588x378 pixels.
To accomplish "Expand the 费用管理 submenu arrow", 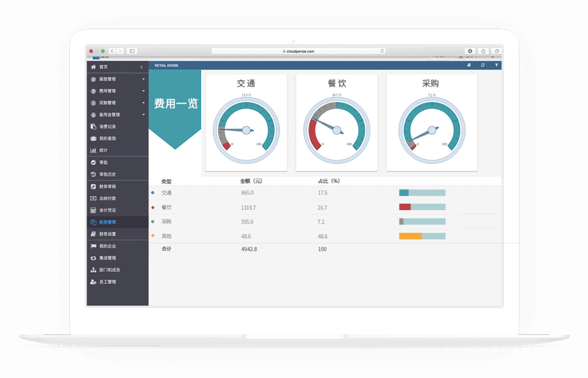I will (143, 91).
